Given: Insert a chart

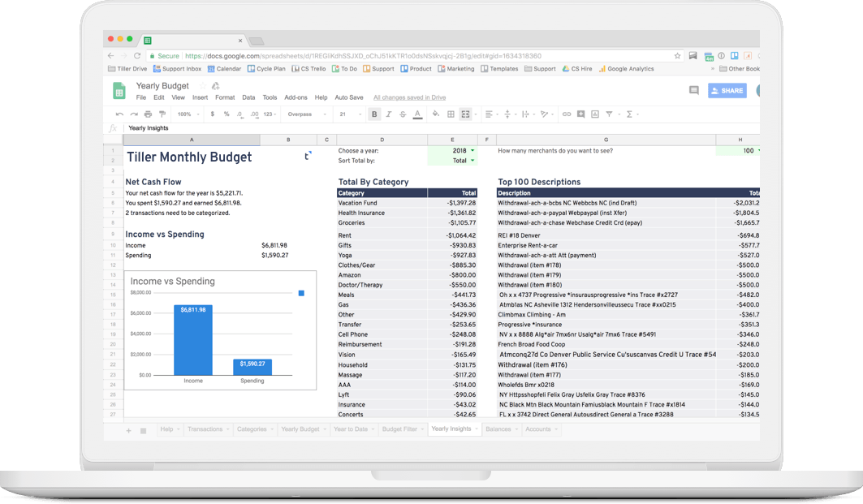Looking at the screenshot, I should (x=595, y=114).
